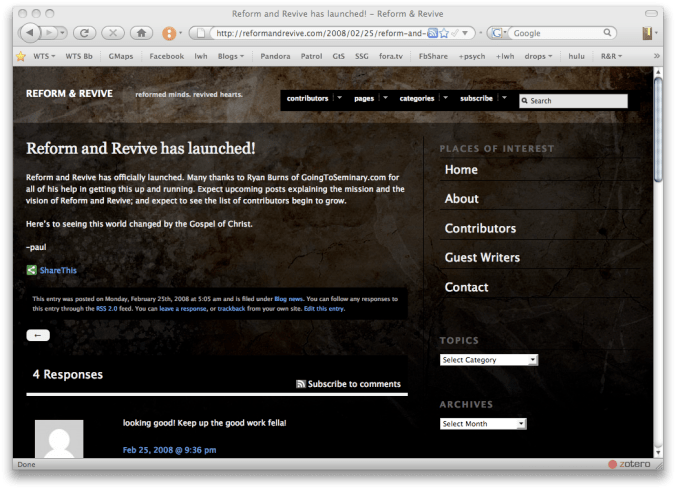Click the browser Google search field
676x489 pixels.
[x=556, y=33]
